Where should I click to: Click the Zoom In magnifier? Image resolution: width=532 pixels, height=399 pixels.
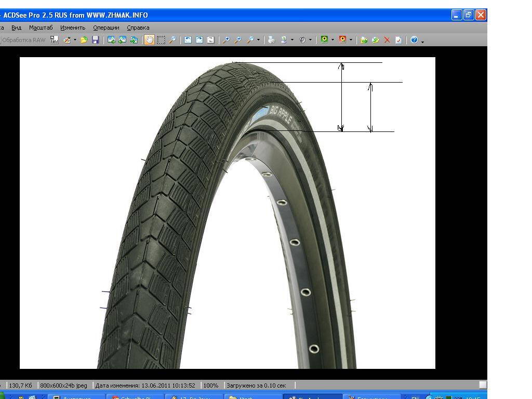[226, 40]
